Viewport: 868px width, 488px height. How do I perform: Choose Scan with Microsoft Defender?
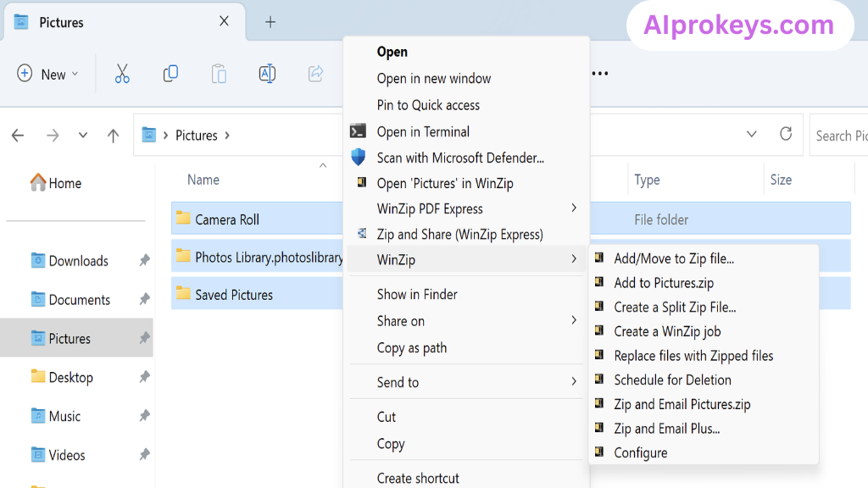tap(460, 158)
